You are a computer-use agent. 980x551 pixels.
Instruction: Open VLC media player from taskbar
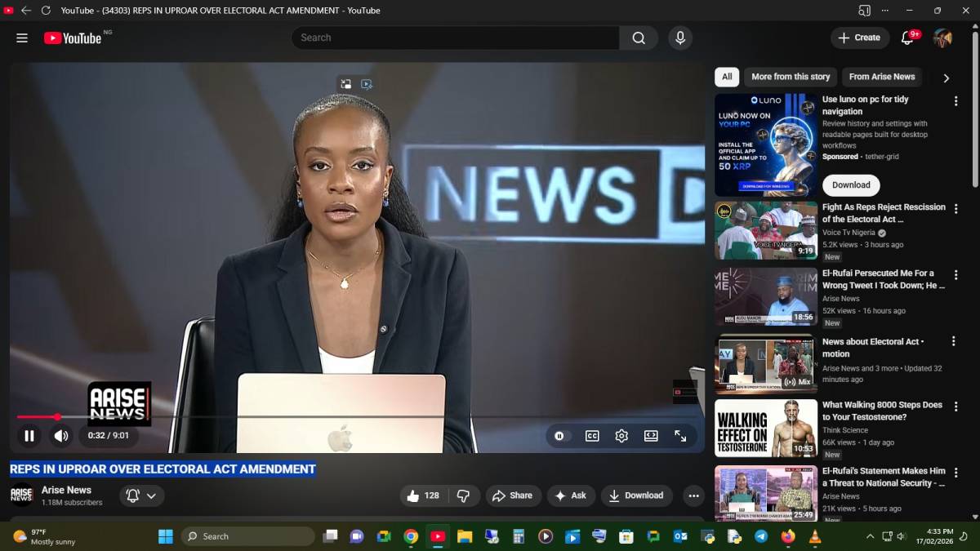[x=815, y=536]
